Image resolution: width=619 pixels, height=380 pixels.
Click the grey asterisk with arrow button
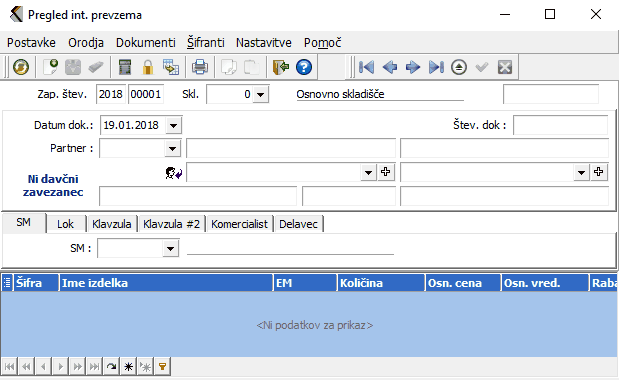pyautogui.click(x=145, y=367)
